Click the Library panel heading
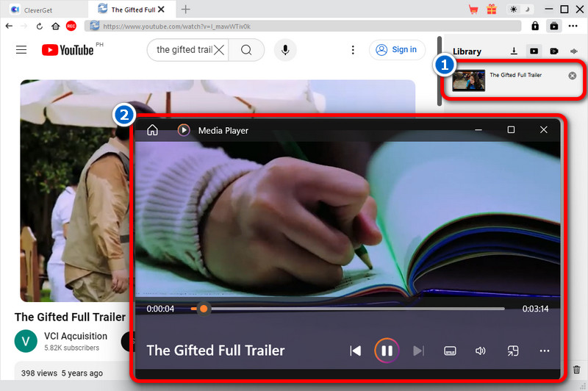 point(467,51)
